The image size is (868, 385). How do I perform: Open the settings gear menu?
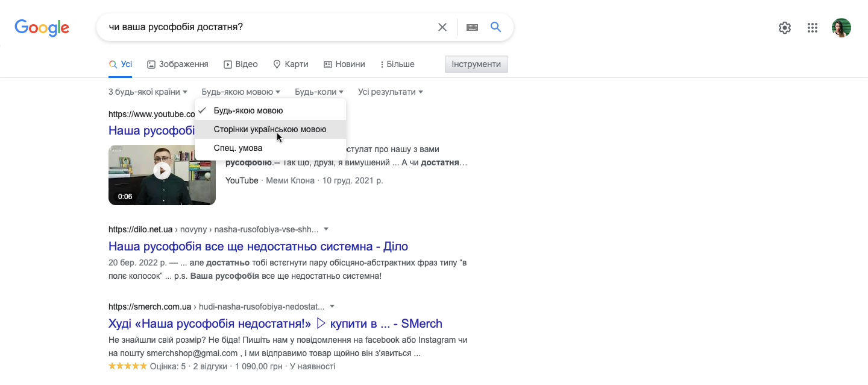784,27
